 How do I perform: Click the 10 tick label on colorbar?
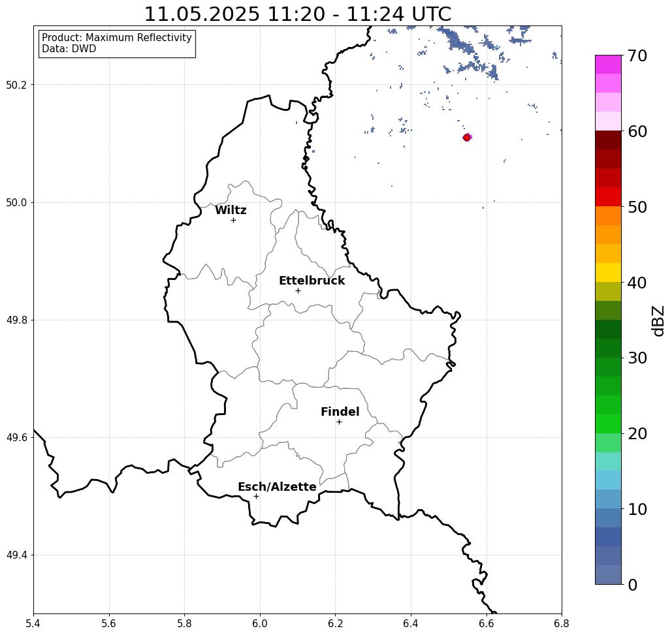(x=637, y=509)
